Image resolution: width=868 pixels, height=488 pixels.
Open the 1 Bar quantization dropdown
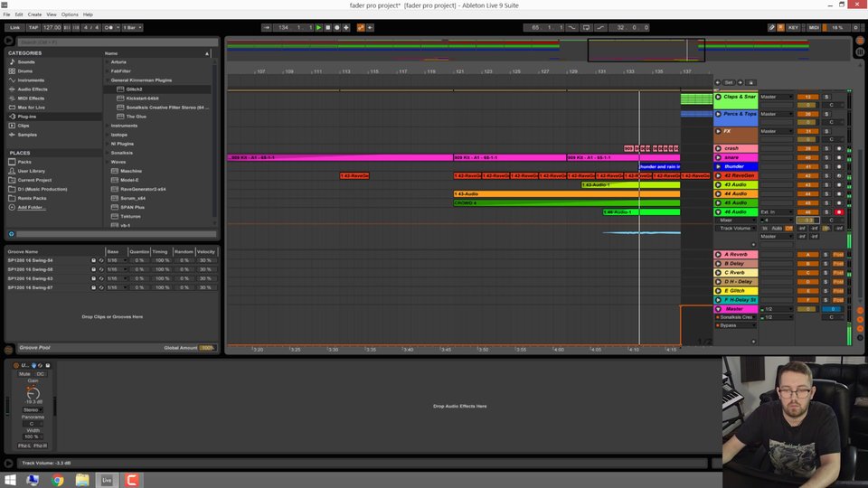coord(132,27)
